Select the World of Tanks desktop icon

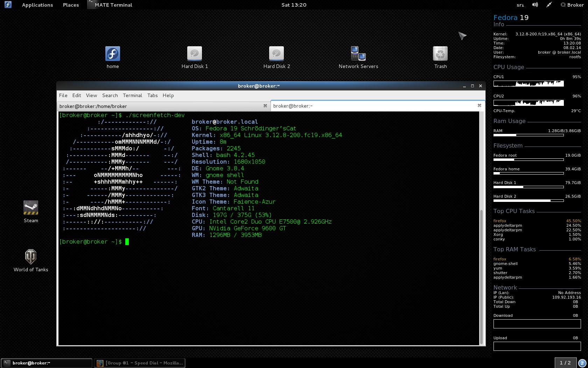[31, 261]
